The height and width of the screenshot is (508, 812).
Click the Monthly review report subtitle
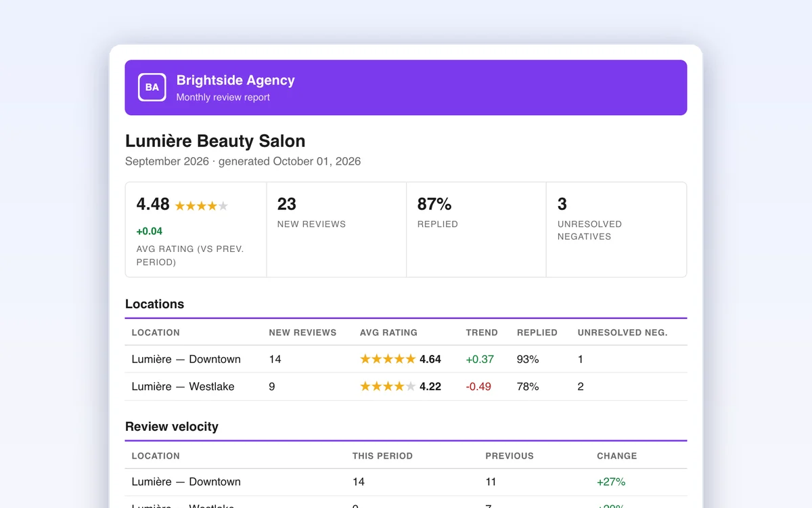tap(223, 98)
